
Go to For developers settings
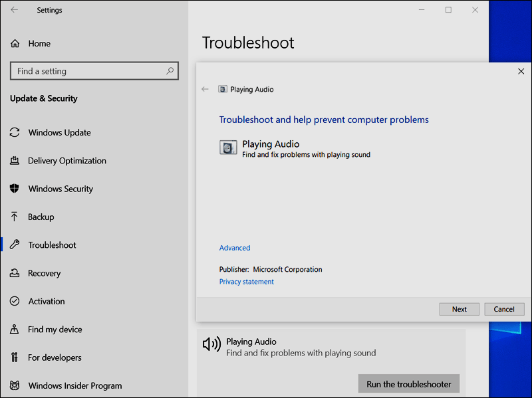click(x=55, y=357)
